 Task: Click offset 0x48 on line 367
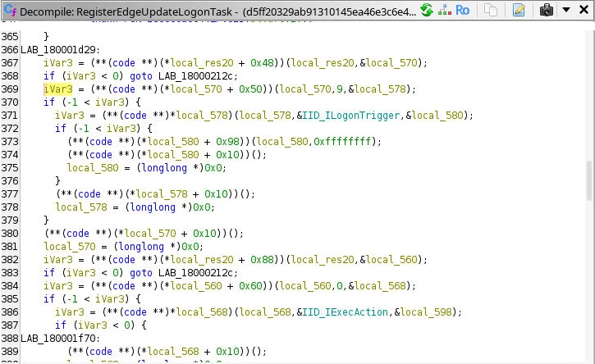click(262, 63)
